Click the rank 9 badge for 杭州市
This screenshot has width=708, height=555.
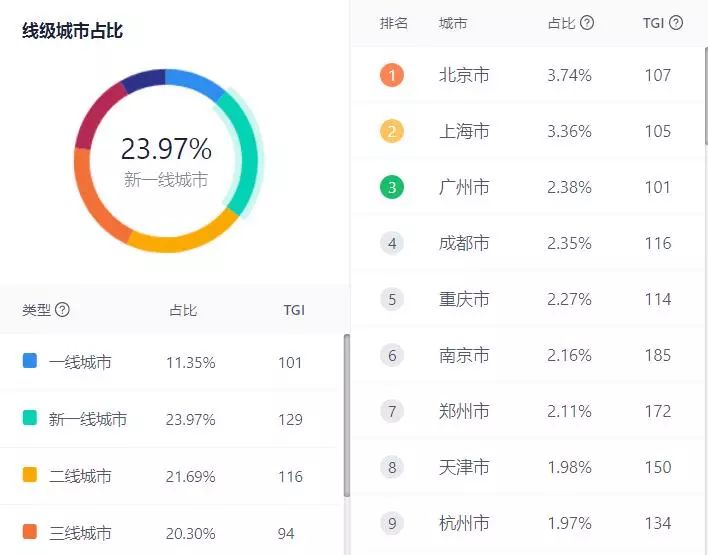(392, 523)
